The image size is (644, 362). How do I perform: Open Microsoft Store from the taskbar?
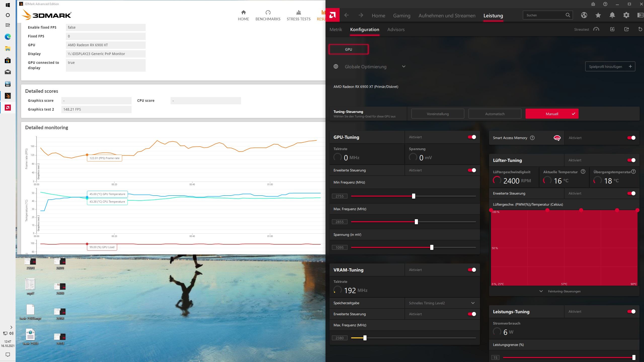pos(8,60)
